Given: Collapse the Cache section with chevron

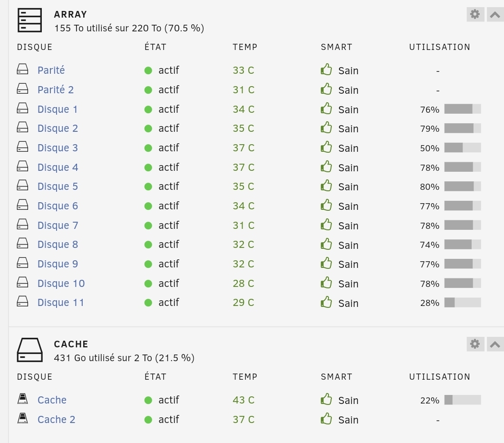Looking at the screenshot, I should tap(495, 344).
